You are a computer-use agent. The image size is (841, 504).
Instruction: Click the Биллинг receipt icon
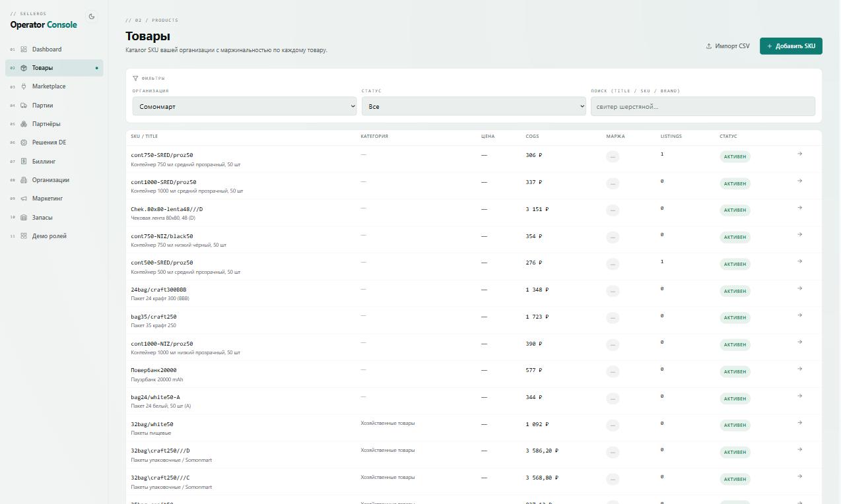point(24,161)
